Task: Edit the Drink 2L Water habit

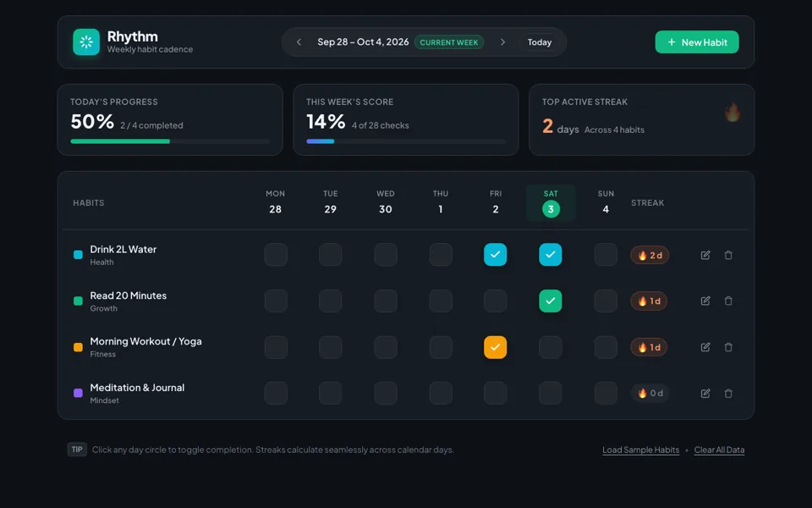Action: coord(705,255)
